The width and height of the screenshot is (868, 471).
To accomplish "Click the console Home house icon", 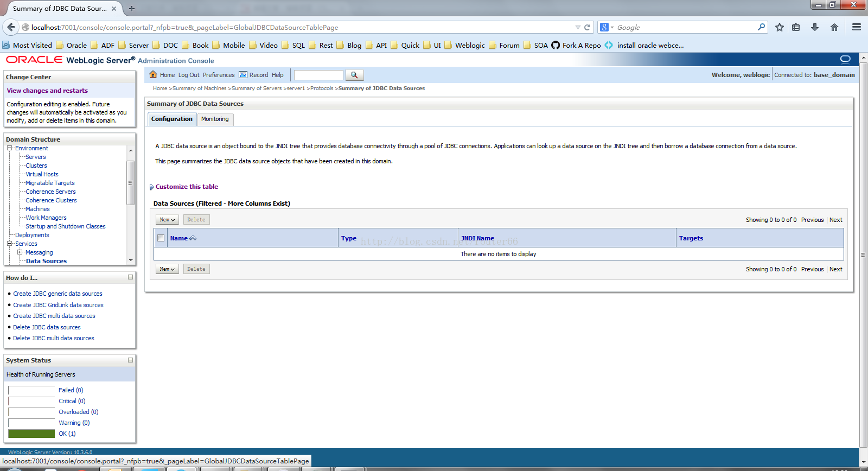I will pos(153,75).
